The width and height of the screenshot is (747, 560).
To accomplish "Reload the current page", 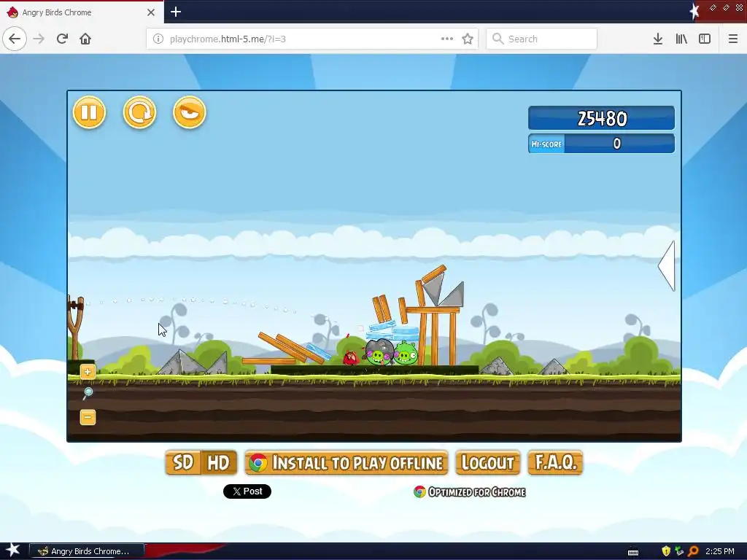I will [62, 39].
